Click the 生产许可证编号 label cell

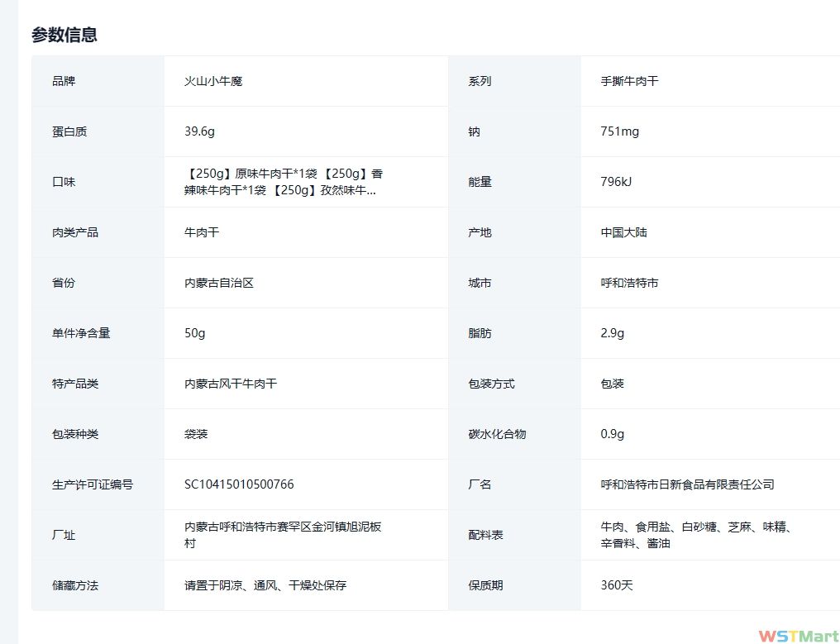click(x=93, y=484)
